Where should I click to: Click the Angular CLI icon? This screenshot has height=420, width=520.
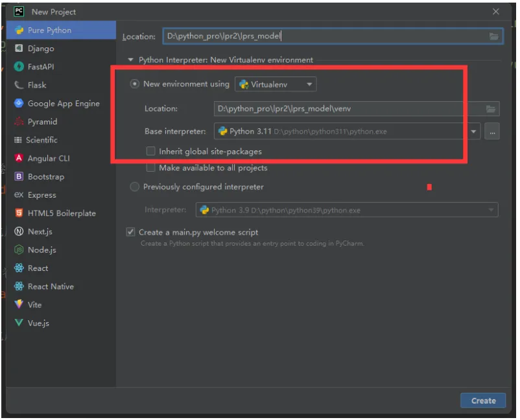point(19,158)
